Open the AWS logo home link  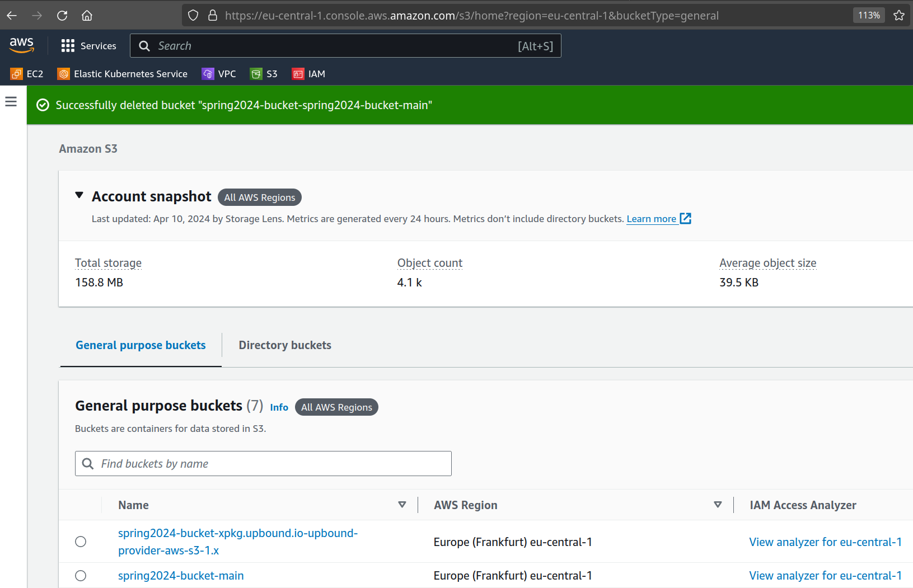pyautogui.click(x=22, y=45)
